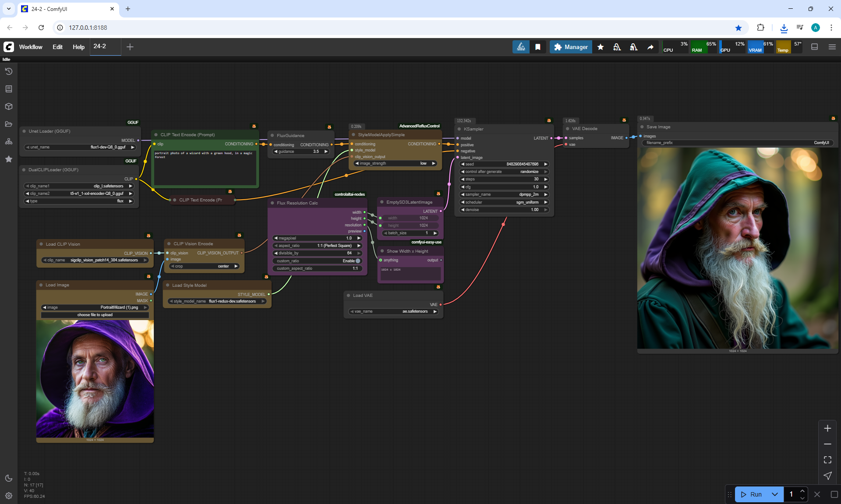
Task: Click the guidance 3.5 slider field
Action: point(300,152)
